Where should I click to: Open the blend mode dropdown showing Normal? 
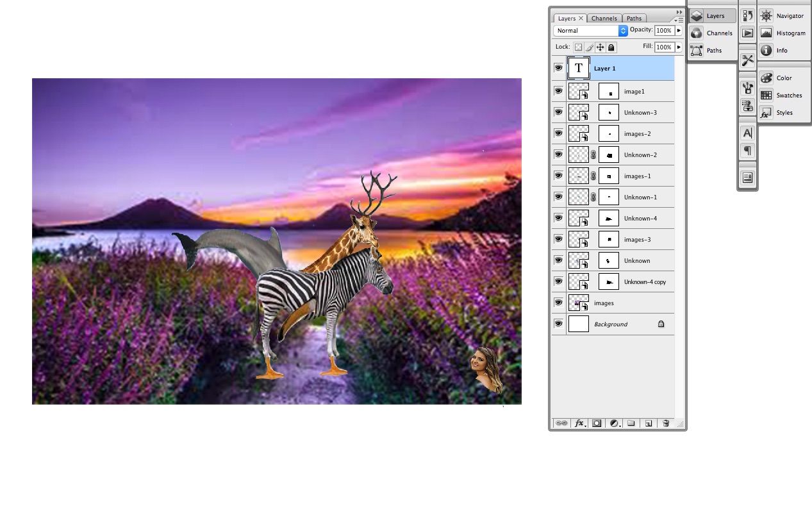coord(590,30)
